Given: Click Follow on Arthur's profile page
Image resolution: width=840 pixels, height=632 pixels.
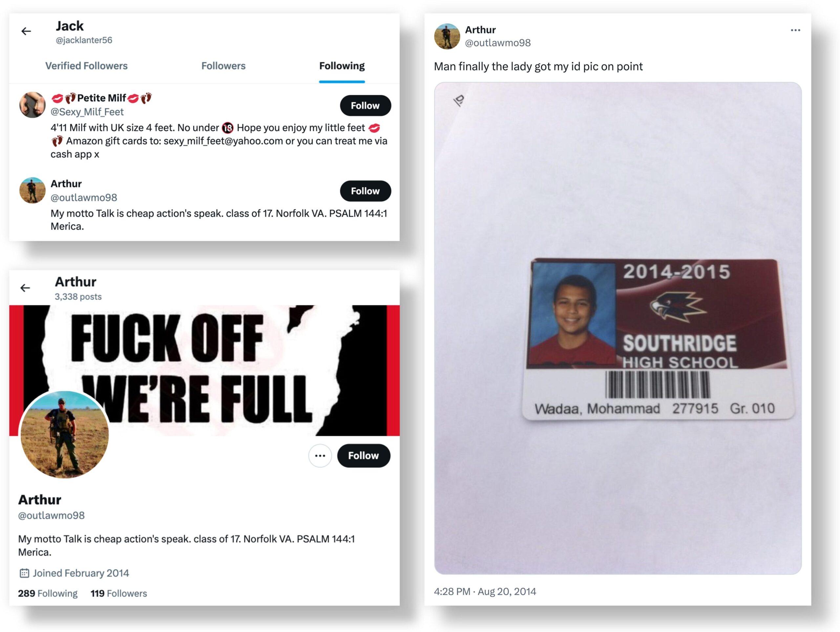Looking at the screenshot, I should [x=364, y=456].
